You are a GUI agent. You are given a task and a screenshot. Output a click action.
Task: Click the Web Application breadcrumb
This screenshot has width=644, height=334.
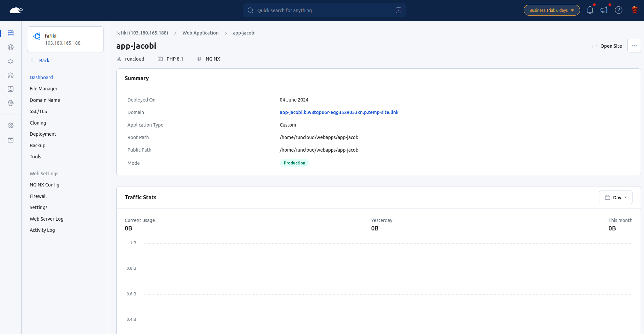[x=200, y=33]
